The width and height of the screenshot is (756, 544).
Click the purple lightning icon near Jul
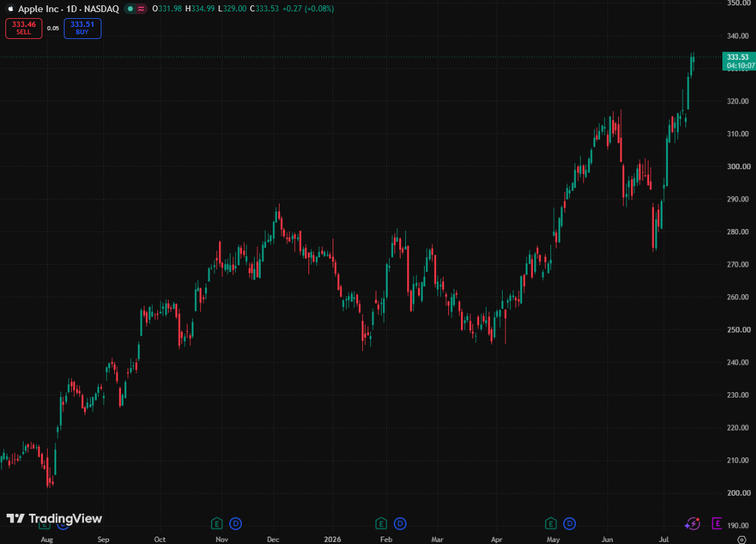coord(692,523)
